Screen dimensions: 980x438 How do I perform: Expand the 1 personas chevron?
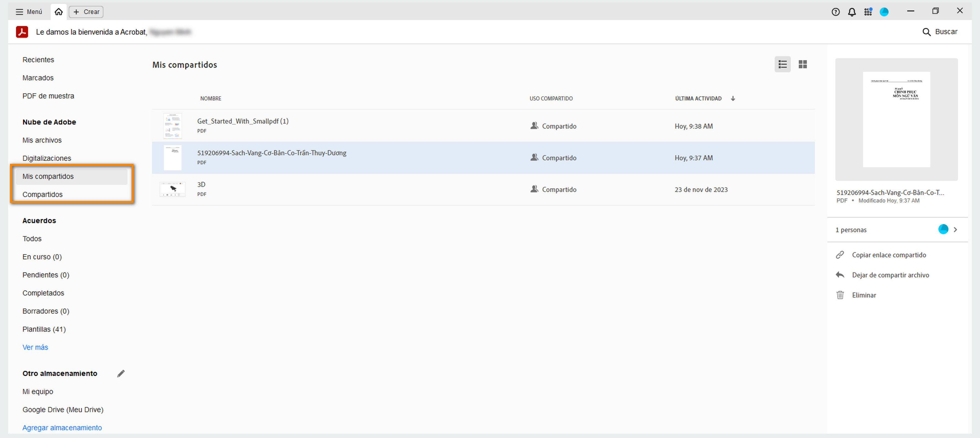tap(955, 230)
